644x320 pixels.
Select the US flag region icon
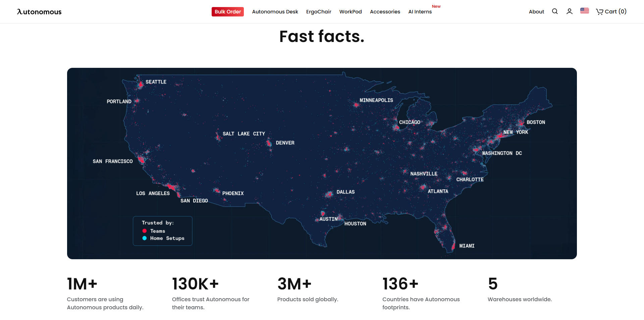(x=584, y=11)
